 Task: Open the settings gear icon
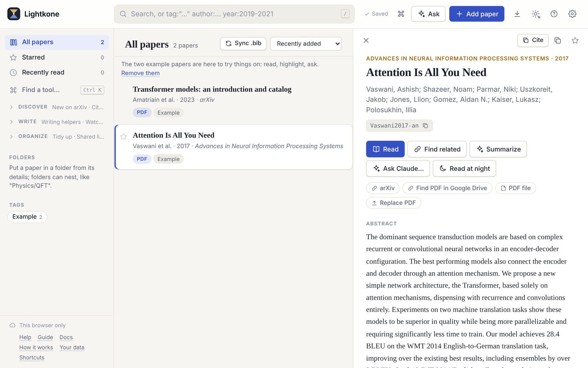pyautogui.click(x=572, y=14)
